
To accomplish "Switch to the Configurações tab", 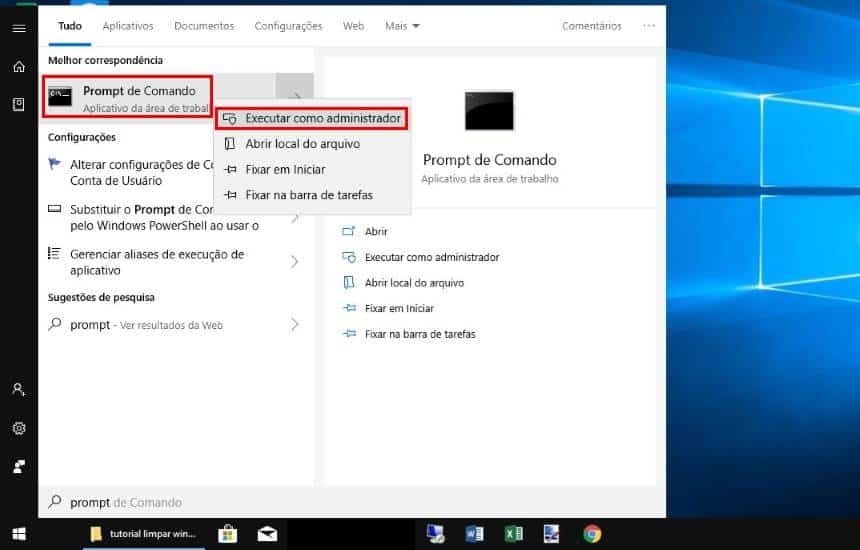I will coord(288,26).
